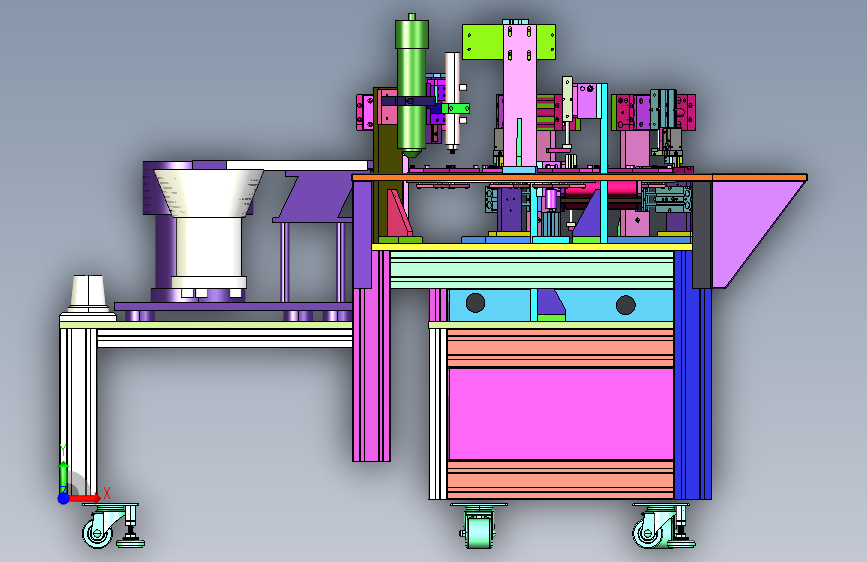
Task: Select the caster wheel under the white leg
Action: click(97, 533)
